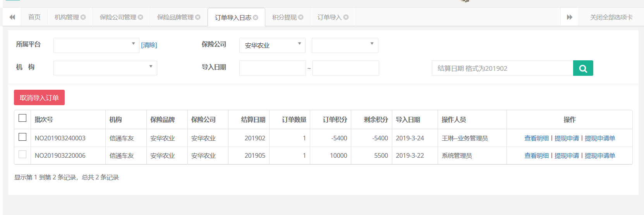This screenshot has height=215, width=644.
Task: Click 提现申请单 for batch NO201903240003
Action: point(600,138)
